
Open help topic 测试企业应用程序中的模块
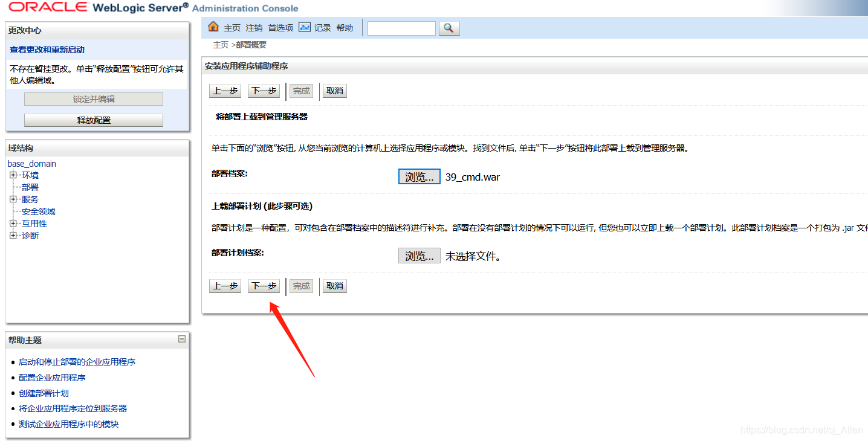tap(68, 424)
